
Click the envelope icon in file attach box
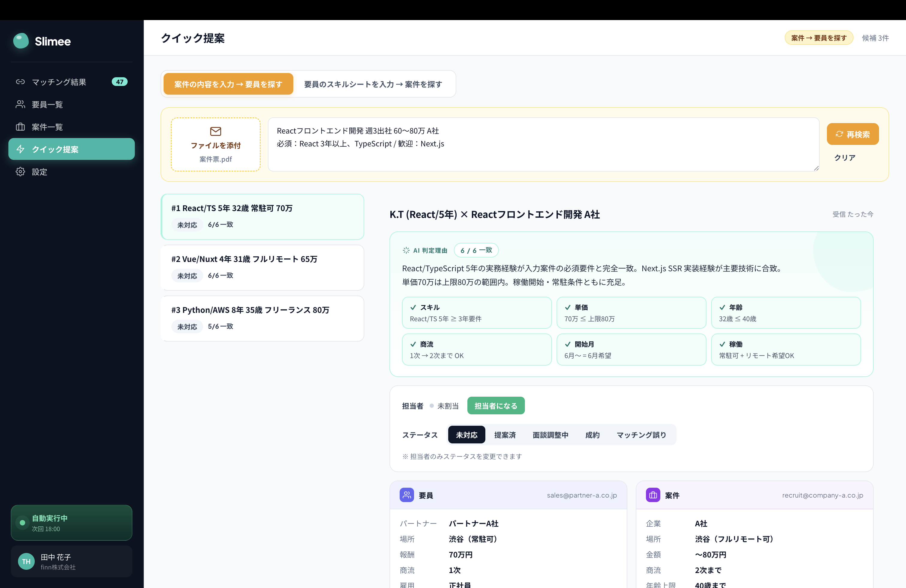pos(215,131)
